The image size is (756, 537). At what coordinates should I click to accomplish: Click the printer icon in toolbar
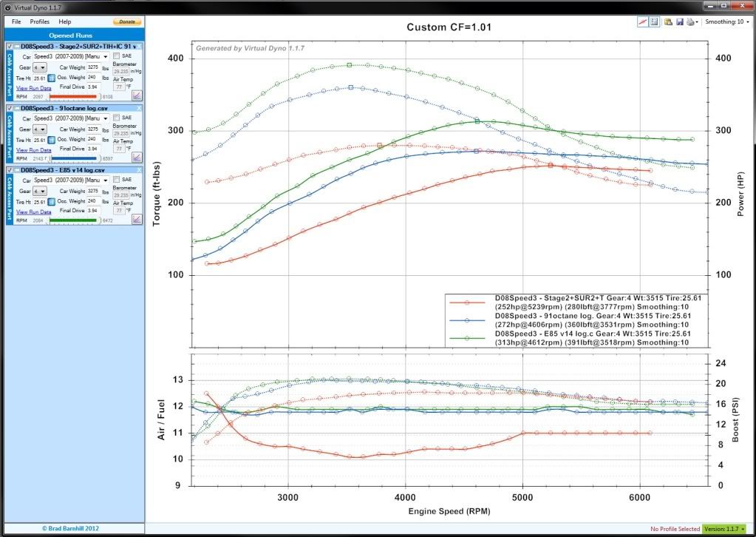[689, 22]
